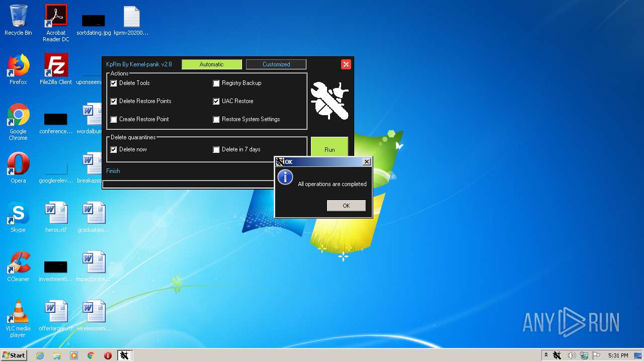
Task: Select the herss.rtf document
Action: 56,217
